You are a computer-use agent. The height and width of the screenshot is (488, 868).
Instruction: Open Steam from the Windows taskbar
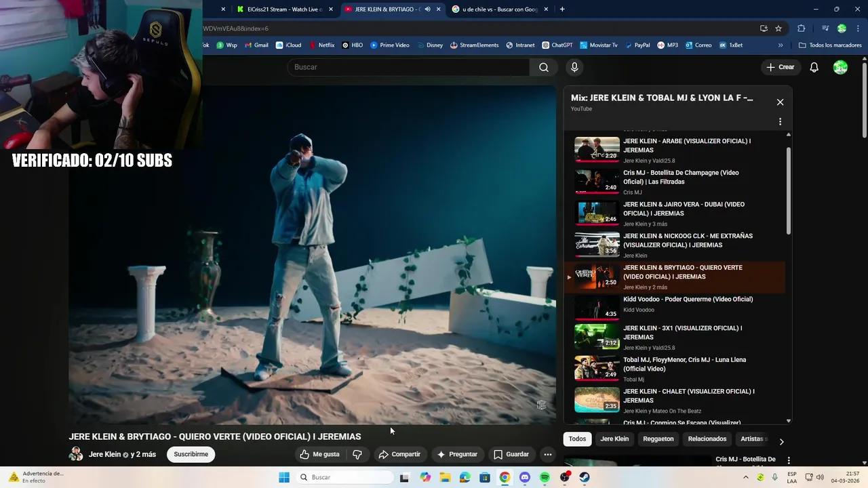(x=585, y=477)
